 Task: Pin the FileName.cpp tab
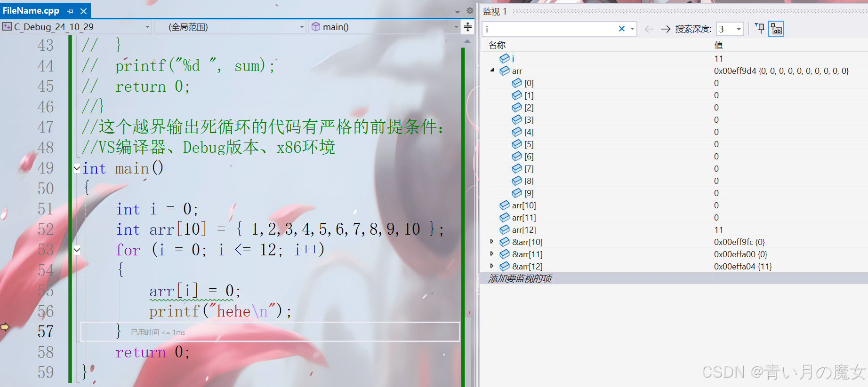(71, 11)
